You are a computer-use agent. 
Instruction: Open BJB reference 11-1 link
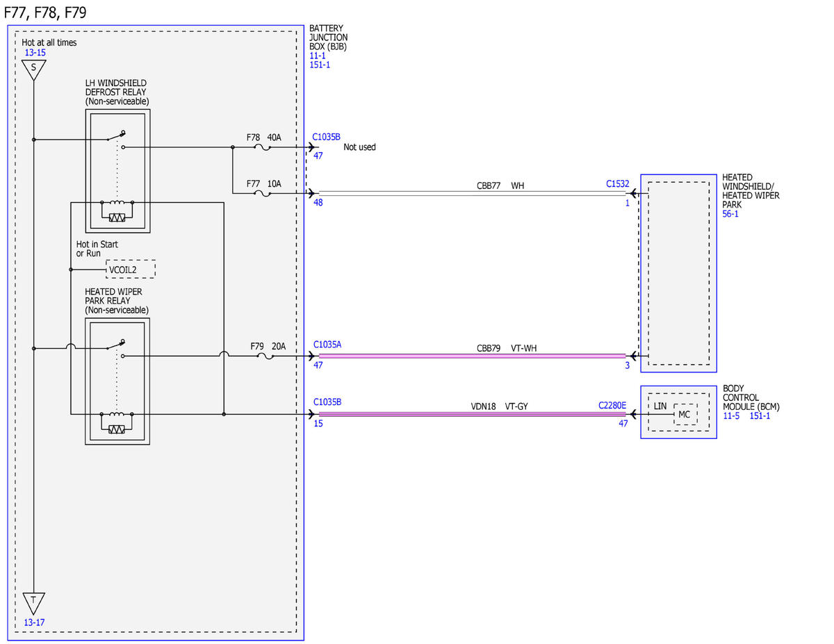coord(318,56)
